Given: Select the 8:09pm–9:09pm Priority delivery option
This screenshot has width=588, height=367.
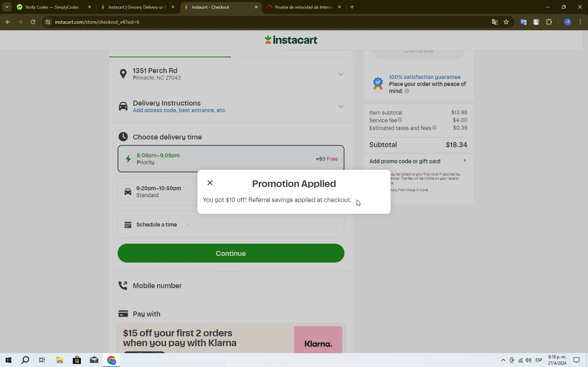Looking at the screenshot, I should tap(231, 159).
